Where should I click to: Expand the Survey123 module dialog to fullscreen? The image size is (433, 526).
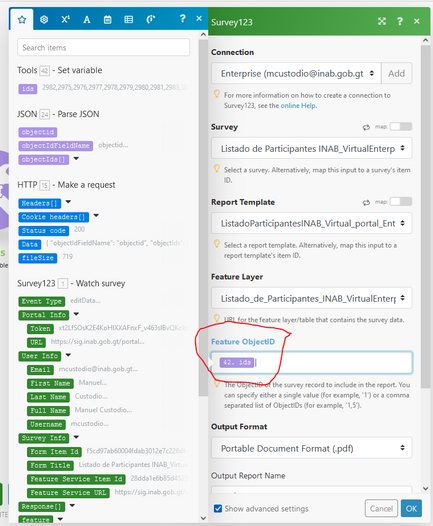click(x=382, y=22)
